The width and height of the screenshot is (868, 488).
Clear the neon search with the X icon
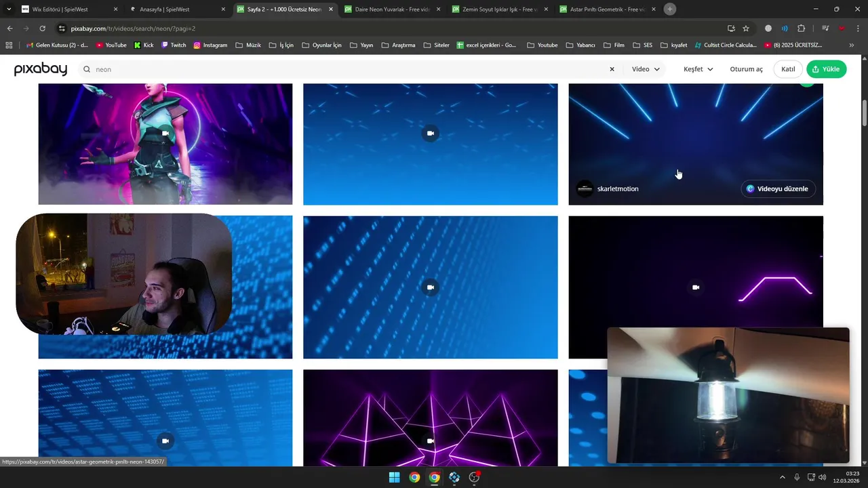[x=612, y=69]
